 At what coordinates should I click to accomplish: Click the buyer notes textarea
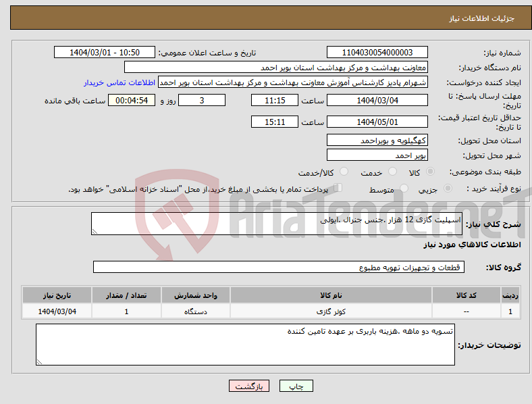(245, 345)
